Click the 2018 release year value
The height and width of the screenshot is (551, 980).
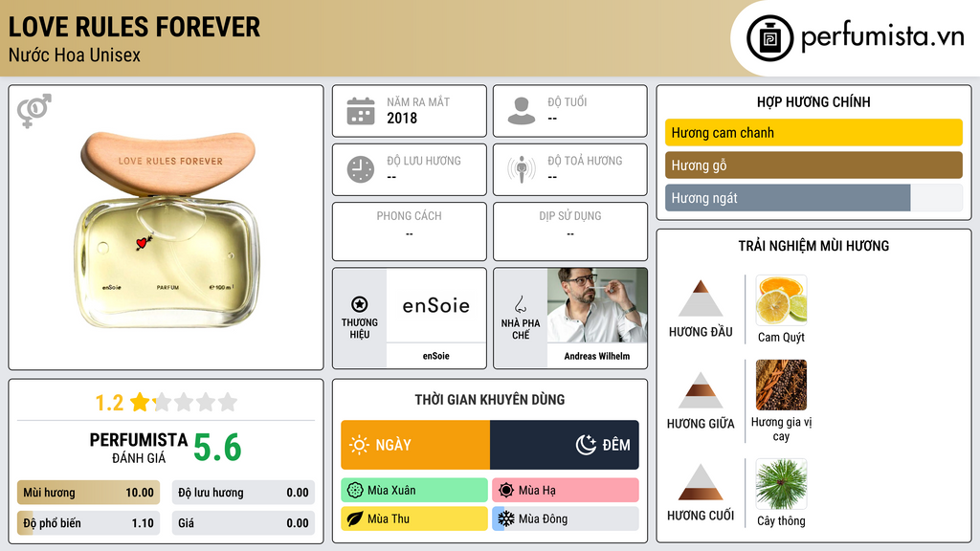[402, 118]
